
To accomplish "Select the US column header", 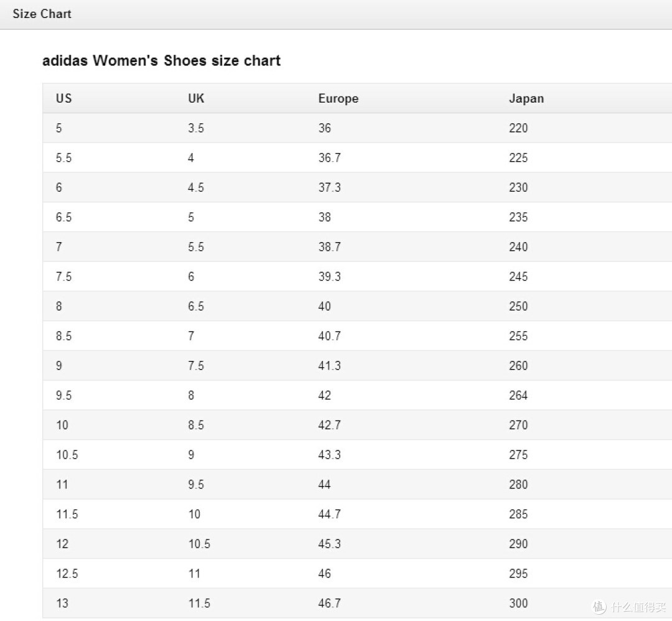I will pos(63,98).
